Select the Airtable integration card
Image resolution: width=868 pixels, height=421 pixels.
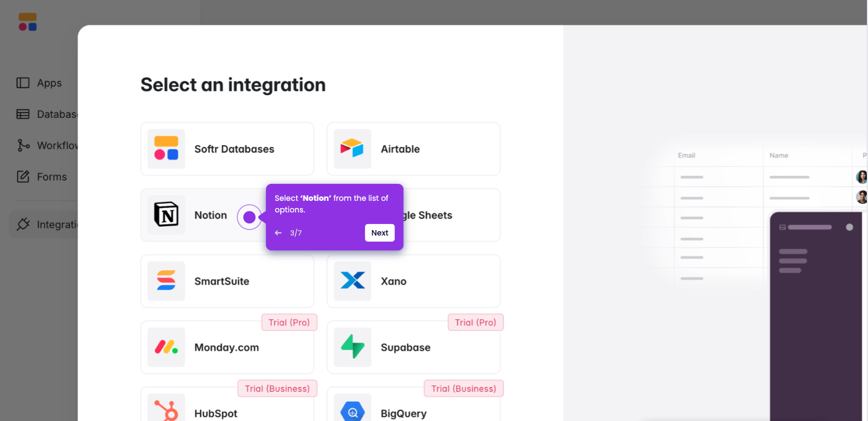click(x=413, y=149)
